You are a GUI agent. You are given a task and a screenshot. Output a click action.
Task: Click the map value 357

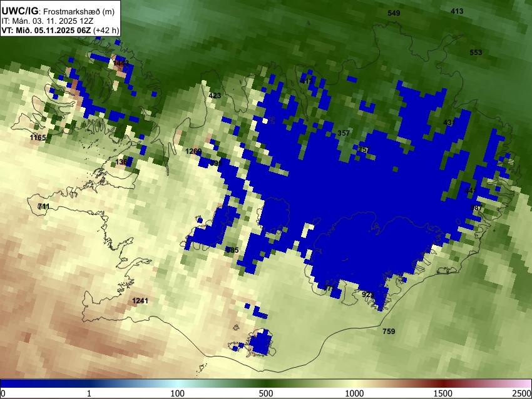click(344, 133)
